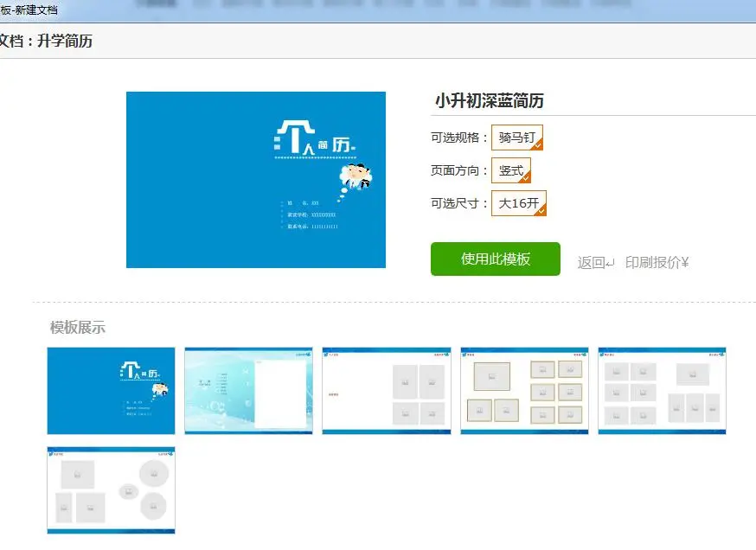This screenshot has height=550, width=756.
Task: Select the thumbnail with circular photo frames
Action: pyautogui.click(x=111, y=490)
